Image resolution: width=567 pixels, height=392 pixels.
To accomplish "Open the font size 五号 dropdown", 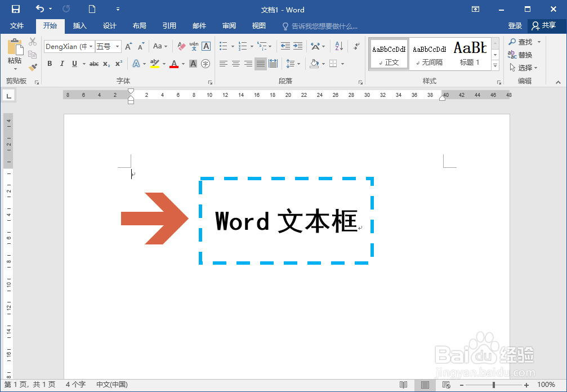I will point(117,46).
